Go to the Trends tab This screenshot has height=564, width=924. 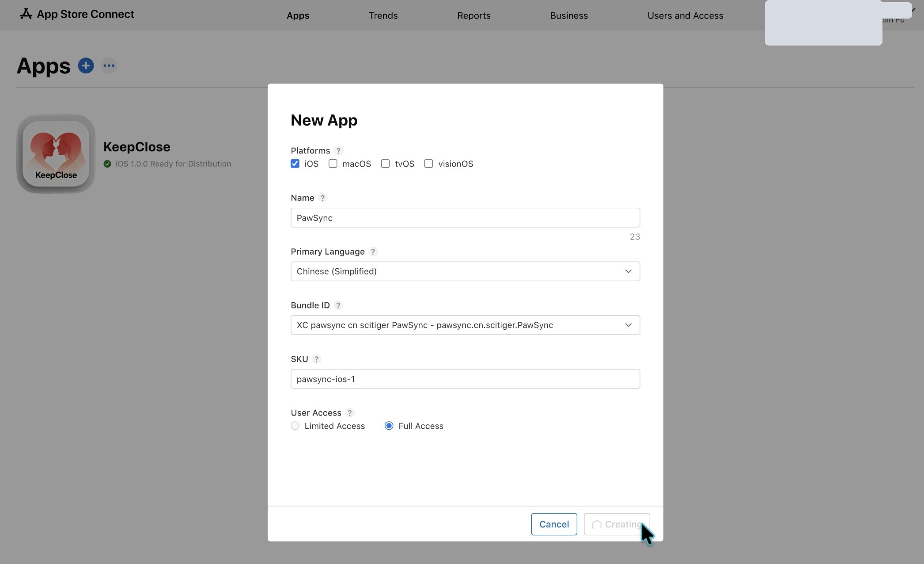[383, 15]
